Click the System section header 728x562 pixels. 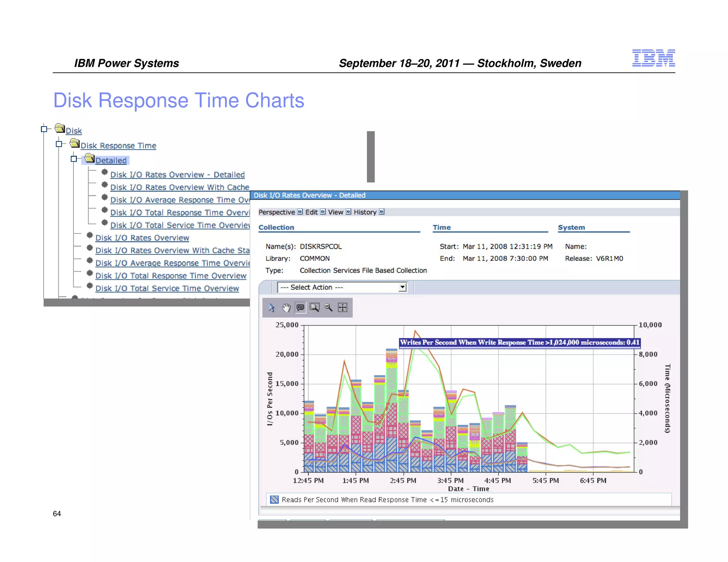(571, 227)
